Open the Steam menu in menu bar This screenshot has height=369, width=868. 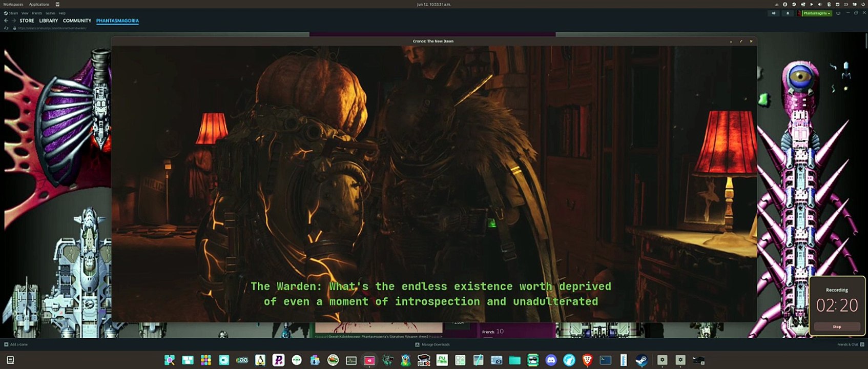point(11,13)
